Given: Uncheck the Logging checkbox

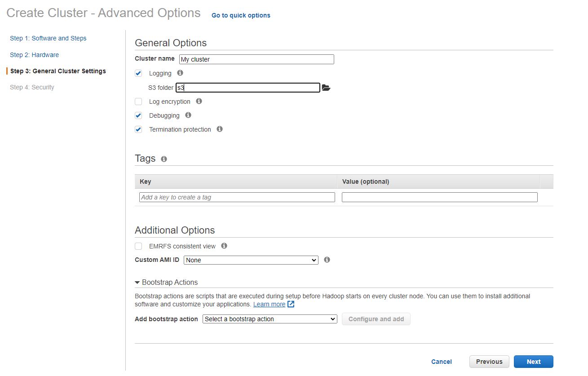Looking at the screenshot, I should click(x=138, y=73).
